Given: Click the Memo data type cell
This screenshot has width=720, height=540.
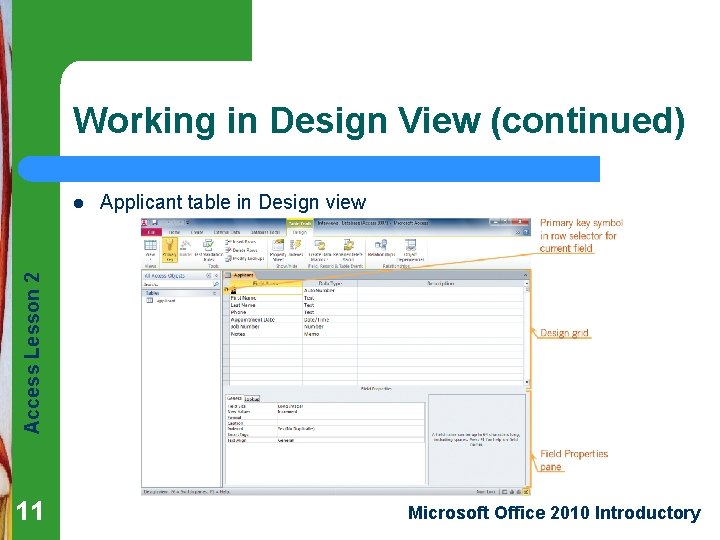Looking at the screenshot, I should (x=330, y=334).
